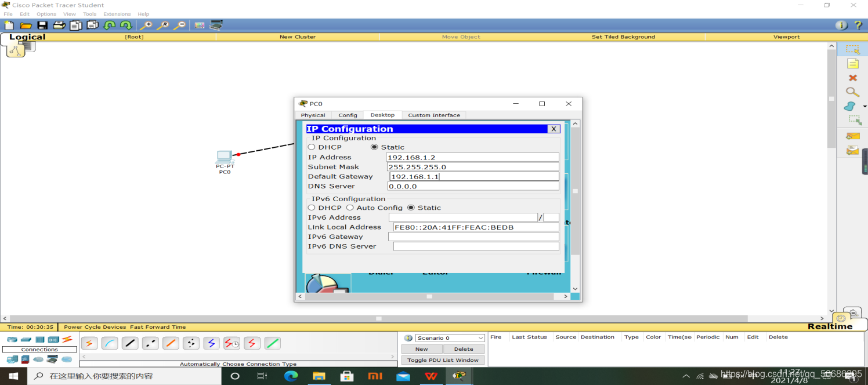Undo with the green left arrow

[x=109, y=25]
